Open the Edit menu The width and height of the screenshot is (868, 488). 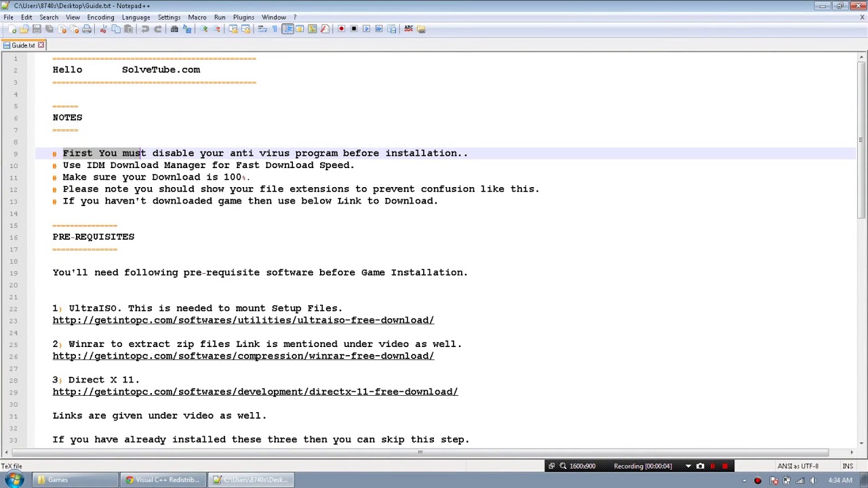pyautogui.click(x=26, y=17)
